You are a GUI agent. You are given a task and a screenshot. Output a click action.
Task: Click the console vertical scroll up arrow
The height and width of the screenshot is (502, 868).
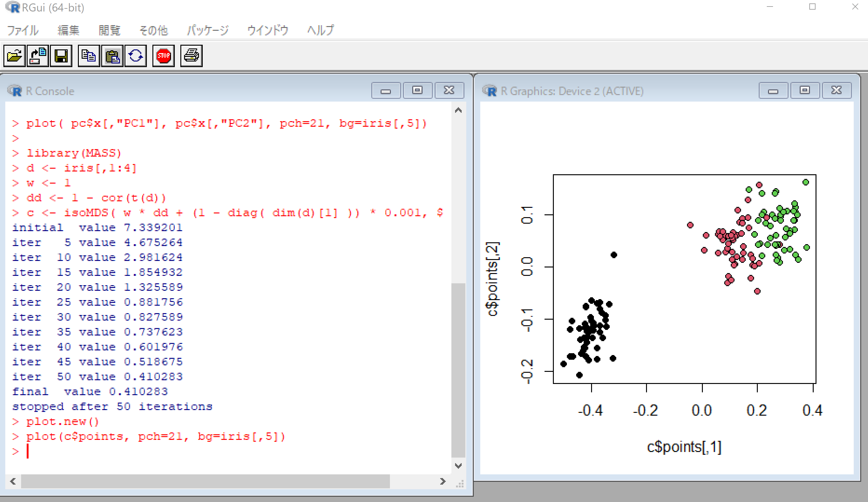tap(459, 110)
